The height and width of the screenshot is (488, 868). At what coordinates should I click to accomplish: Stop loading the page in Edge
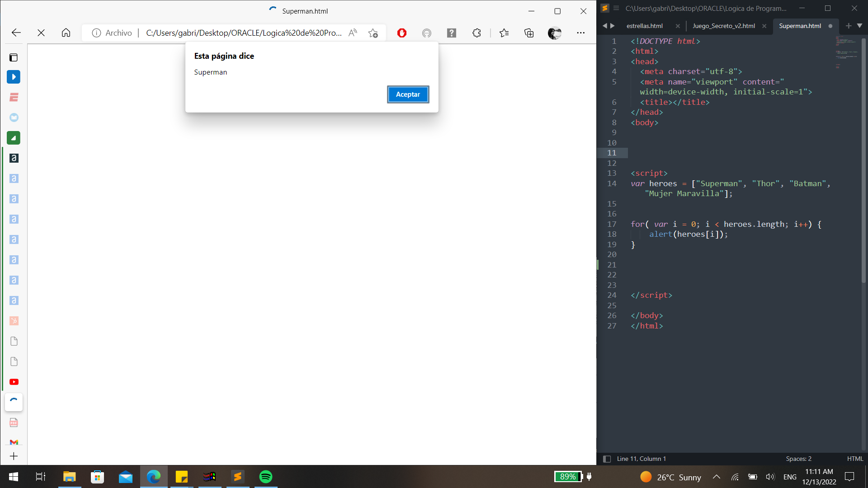(x=41, y=33)
